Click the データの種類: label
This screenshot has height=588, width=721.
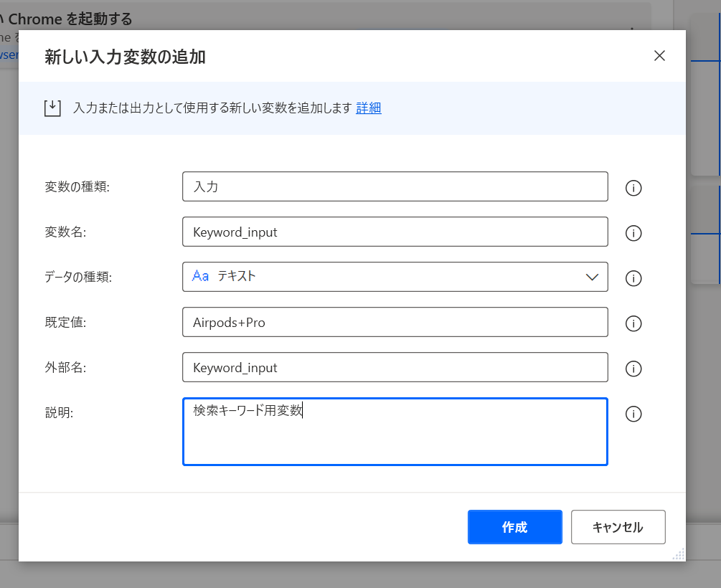click(78, 277)
